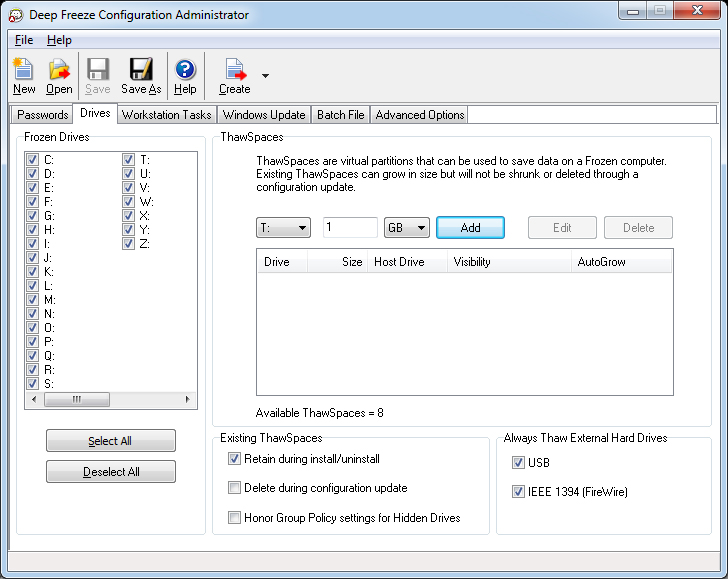This screenshot has width=728, height=579.
Task: Go to the Batch File tab
Action: click(x=341, y=115)
